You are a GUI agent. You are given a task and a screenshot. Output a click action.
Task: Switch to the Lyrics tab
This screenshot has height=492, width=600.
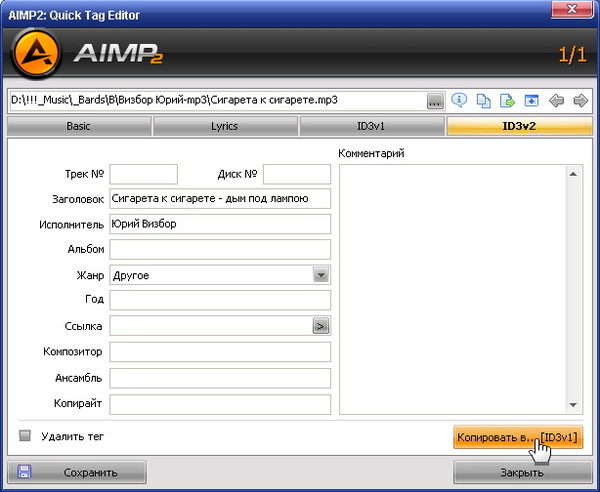pos(225,126)
